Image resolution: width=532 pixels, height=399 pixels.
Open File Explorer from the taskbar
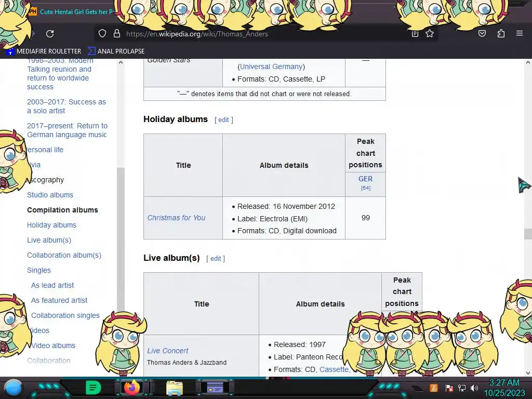point(175,388)
